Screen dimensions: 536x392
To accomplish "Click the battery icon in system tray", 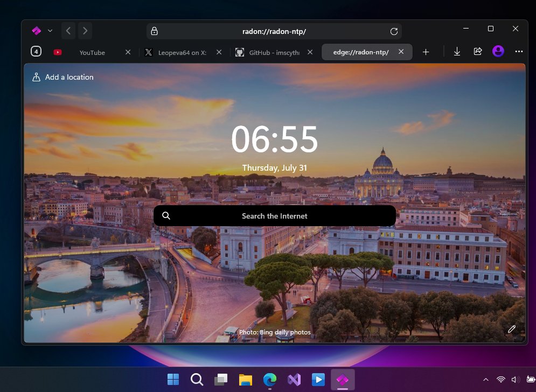I will [531, 379].
